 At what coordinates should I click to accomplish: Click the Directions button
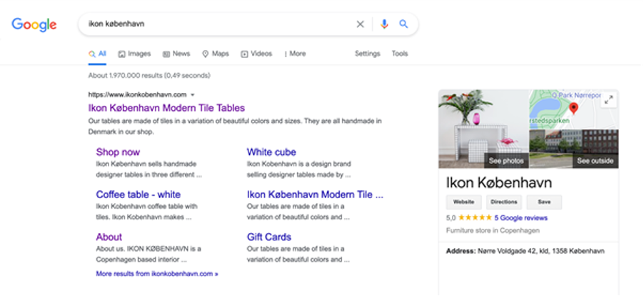pos(504,202)
